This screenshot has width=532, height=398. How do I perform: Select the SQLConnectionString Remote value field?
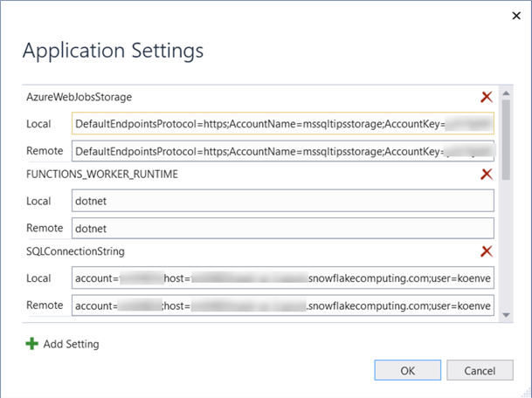tap(283, 305)
